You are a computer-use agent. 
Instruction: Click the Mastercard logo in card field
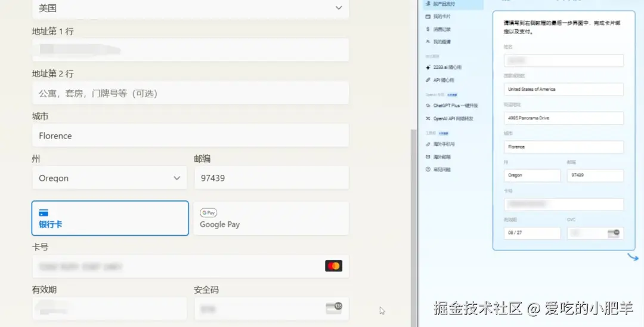point(333,266)
